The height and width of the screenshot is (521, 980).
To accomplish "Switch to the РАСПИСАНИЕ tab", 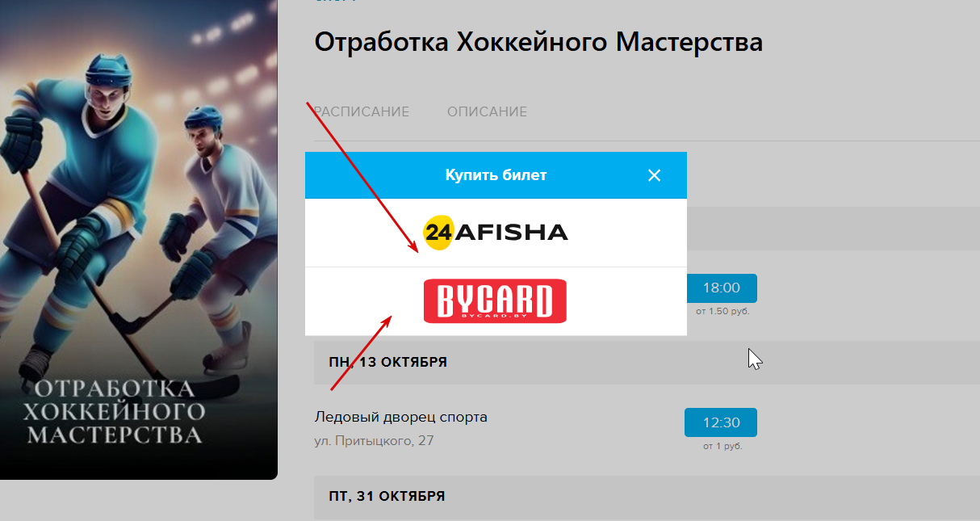I will (361, 111).
